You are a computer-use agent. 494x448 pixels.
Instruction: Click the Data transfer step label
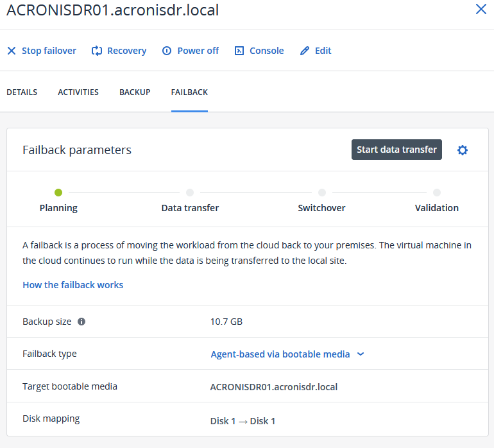(x=190, y=208)
